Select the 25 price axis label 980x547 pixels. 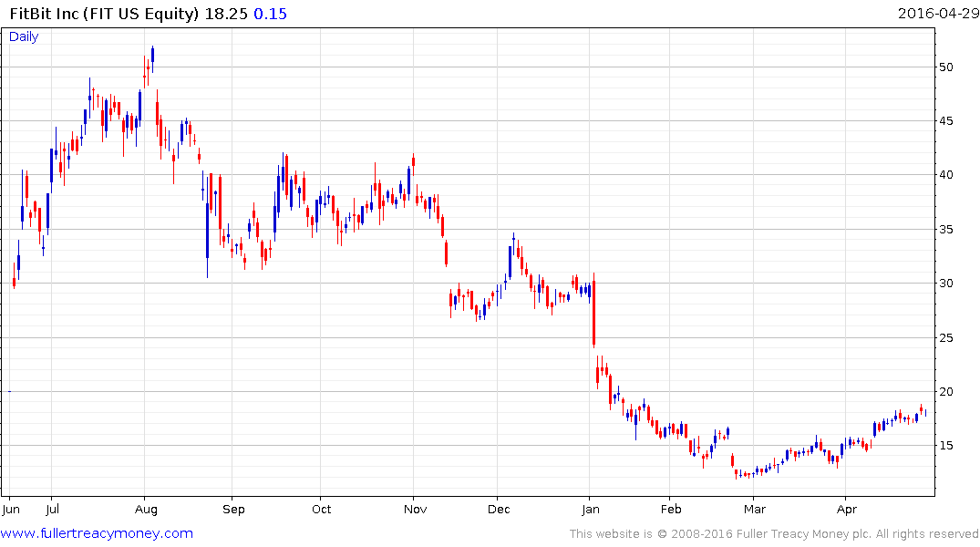[946, 337]
